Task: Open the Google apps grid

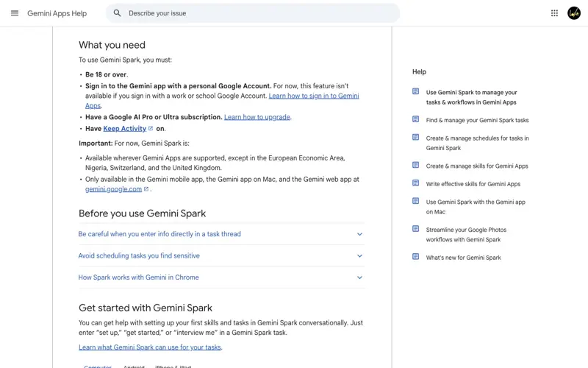Action: [x=554, y=13]
